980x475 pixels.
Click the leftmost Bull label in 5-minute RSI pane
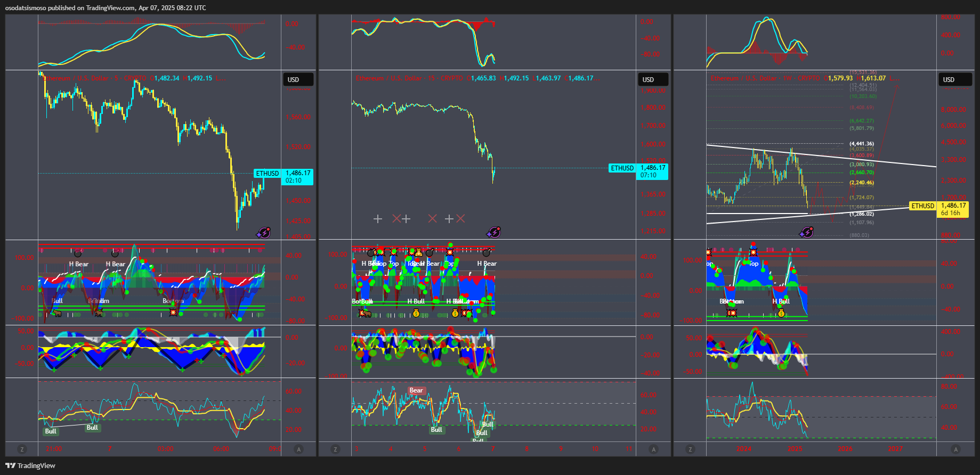tap(51, 431)
